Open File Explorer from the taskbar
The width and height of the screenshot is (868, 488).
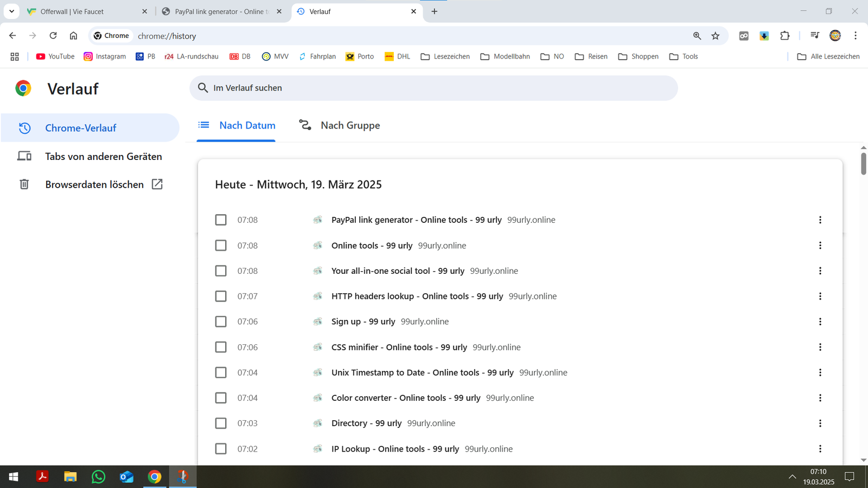[71, 477]
